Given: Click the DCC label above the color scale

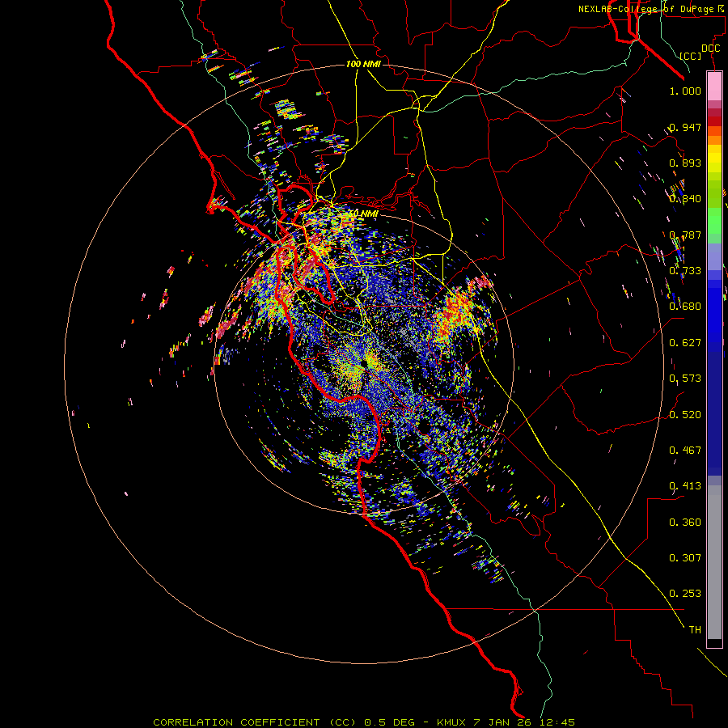Looking at the screenshot, I should pos(710,49).
